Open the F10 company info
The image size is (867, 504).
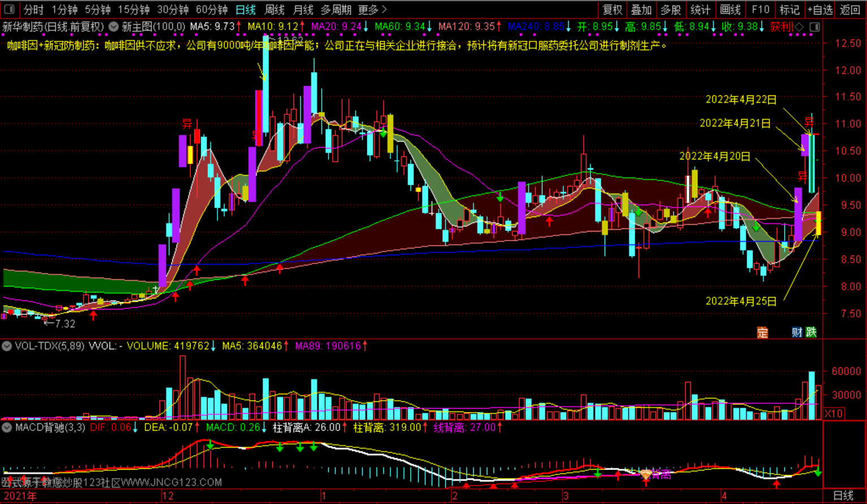coord(760,10)
